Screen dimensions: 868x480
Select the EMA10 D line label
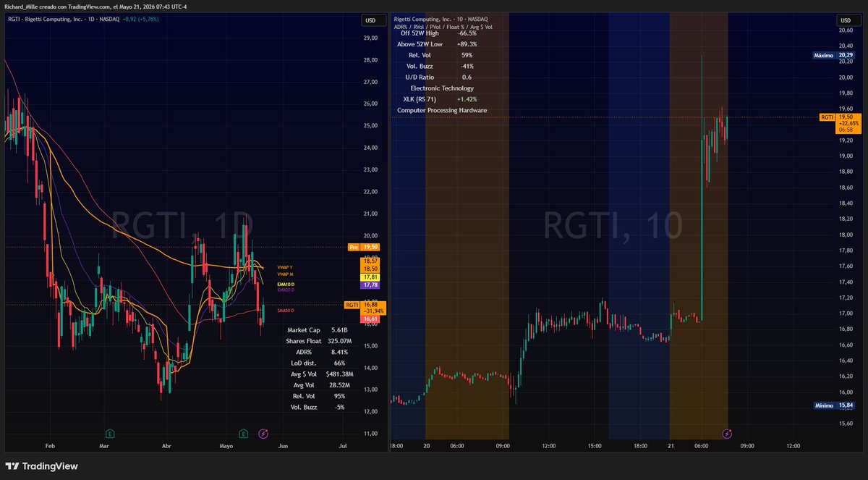[x=285, y=285]
